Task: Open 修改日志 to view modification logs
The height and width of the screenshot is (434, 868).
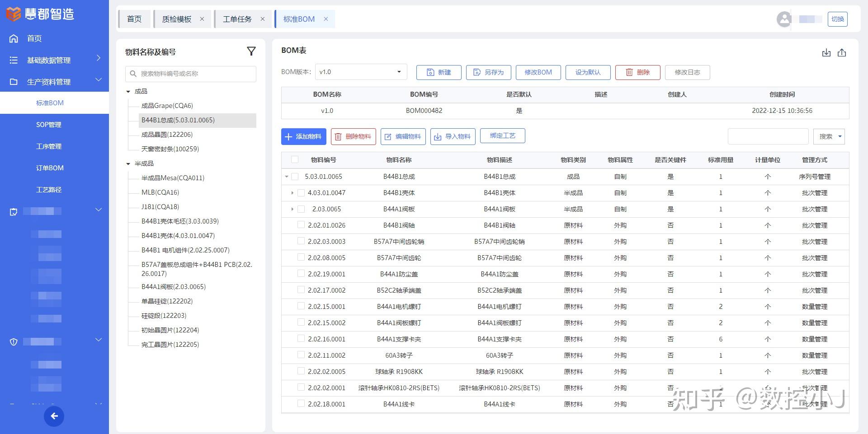Action: 687,72
